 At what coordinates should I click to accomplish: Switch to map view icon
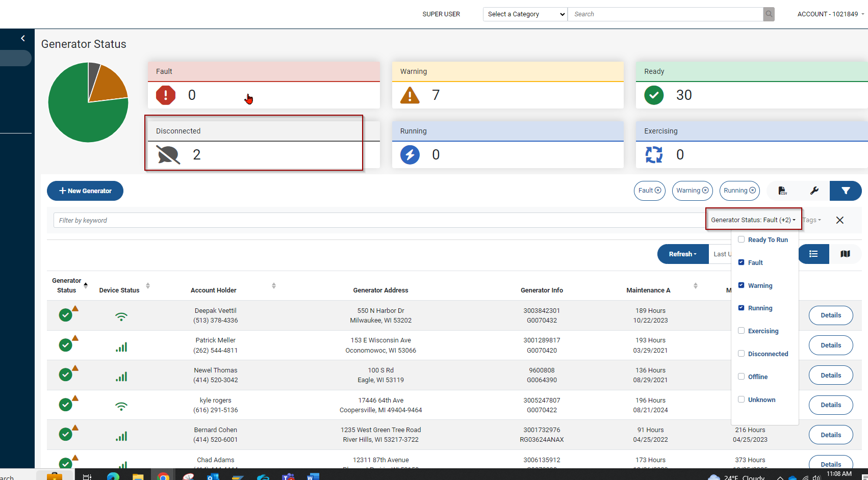tap(845, 254)
